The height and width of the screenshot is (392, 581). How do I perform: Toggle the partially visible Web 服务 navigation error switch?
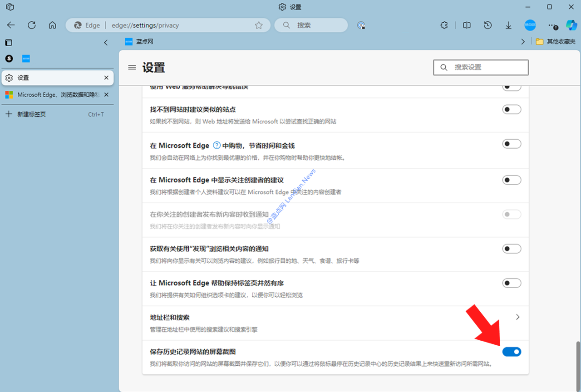tap(512, 87)
